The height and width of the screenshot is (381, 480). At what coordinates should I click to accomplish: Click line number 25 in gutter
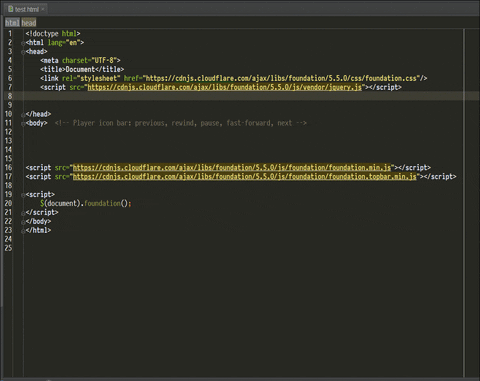8,248
